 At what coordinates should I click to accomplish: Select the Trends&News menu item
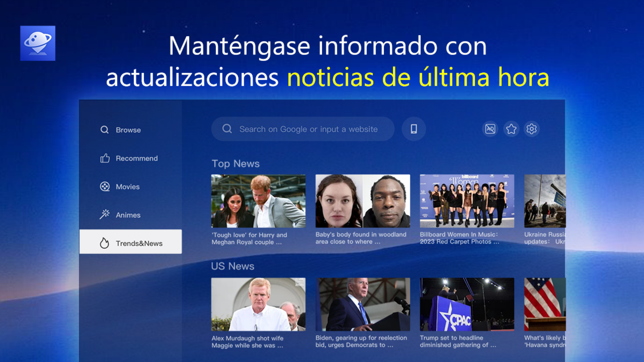click(x=130, y=242)
